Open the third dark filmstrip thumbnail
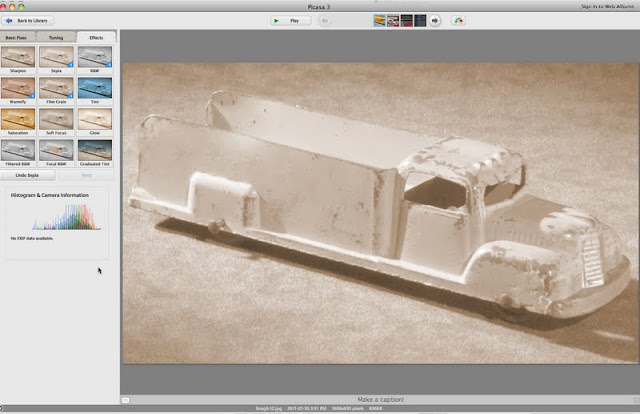The width and height of the screenshot is (640, 414). pyautogui.click(x=407, y=20)
